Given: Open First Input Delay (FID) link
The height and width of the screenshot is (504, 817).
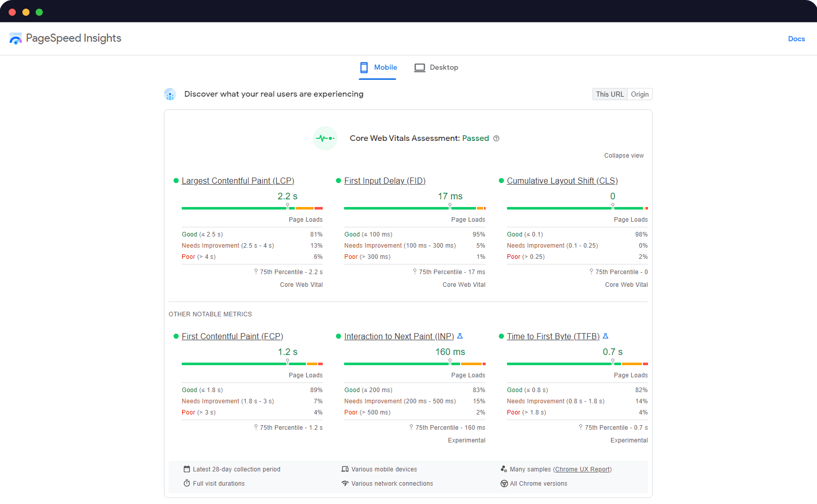Looking at the screenshot, I should [x=385, y=181].
